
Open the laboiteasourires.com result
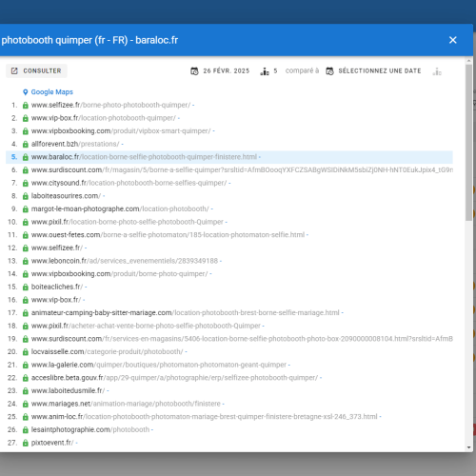(66, 196)
